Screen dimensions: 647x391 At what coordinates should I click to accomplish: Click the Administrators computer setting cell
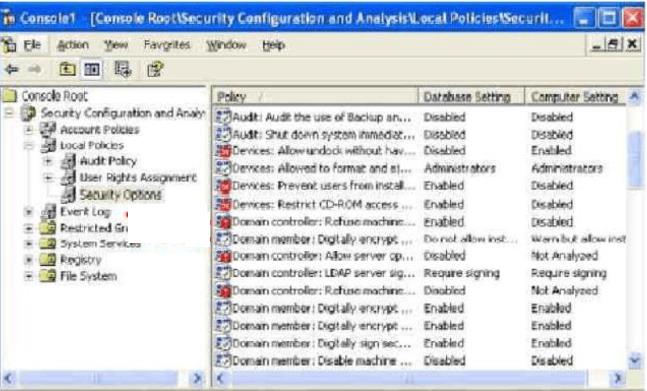(567, 168)
